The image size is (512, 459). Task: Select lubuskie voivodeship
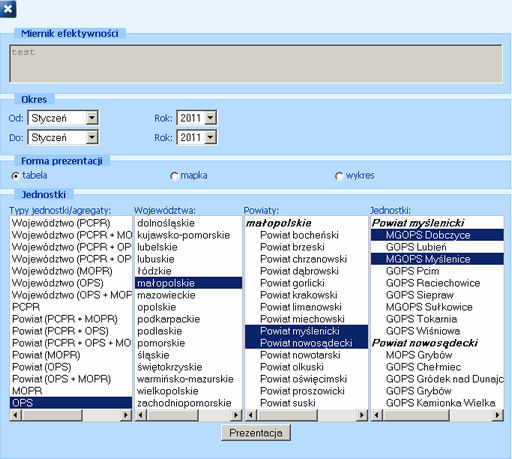coord(188,259)
